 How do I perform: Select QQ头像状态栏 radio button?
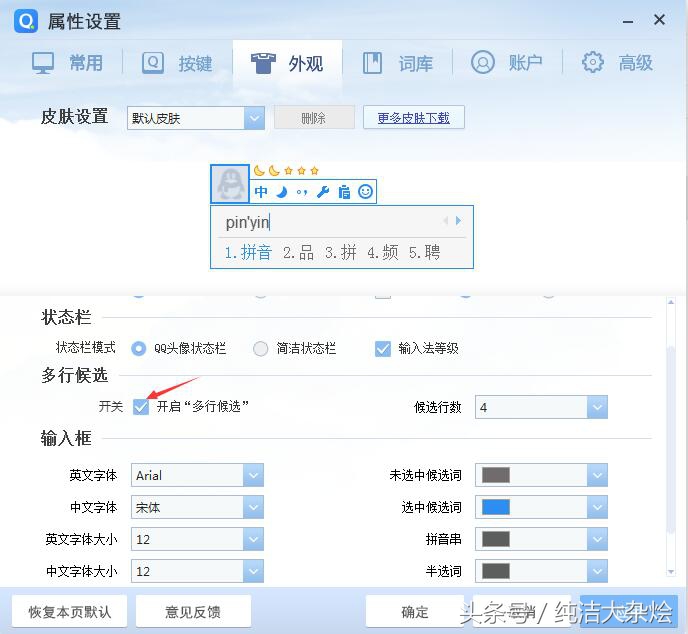pyautogui.click(x=139, y=349)
